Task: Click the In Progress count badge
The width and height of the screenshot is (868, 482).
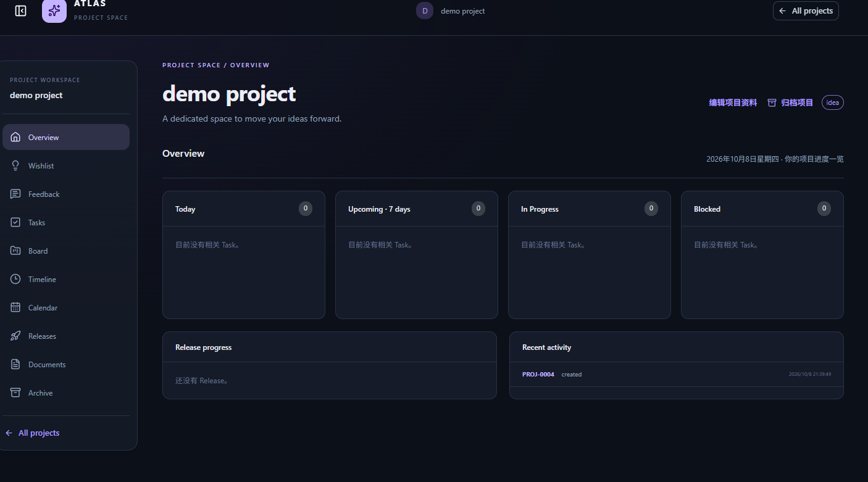Action: click(651, 209)
